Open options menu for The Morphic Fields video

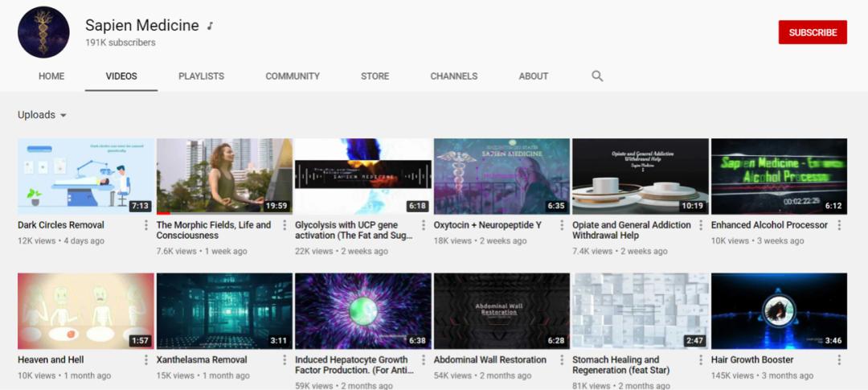tap(285, 225)
